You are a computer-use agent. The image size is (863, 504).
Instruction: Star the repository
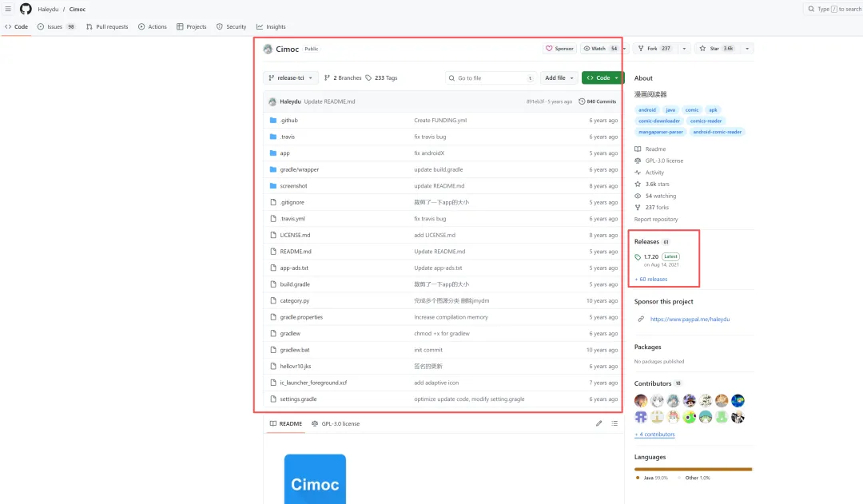pyautogui.click(x=716, y=49)
